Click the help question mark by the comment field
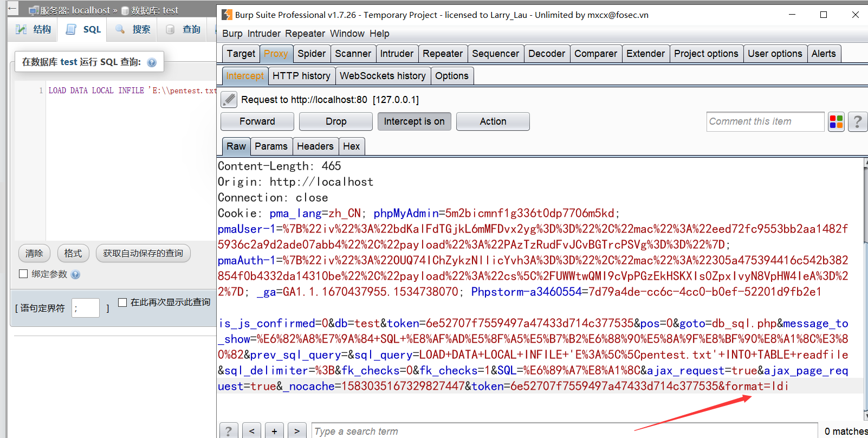868x438 pixels. coord(857,122)
